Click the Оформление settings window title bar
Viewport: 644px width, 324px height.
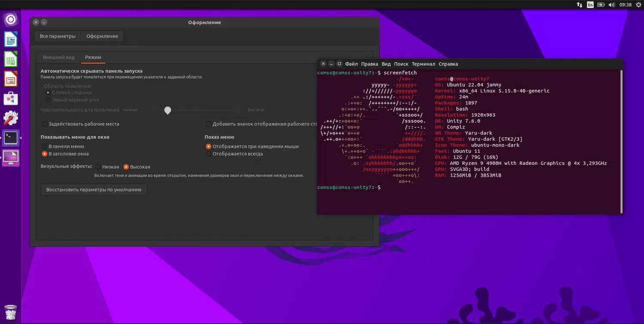[204, 22]
